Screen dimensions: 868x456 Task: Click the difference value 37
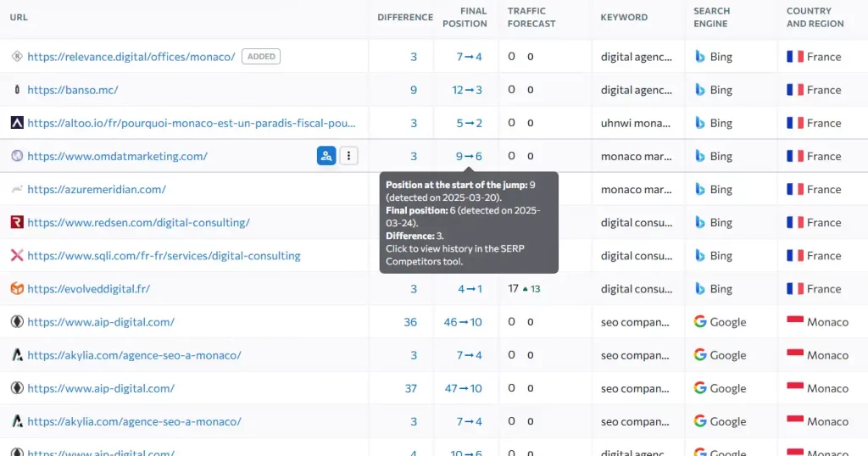[x=411, y=388]
